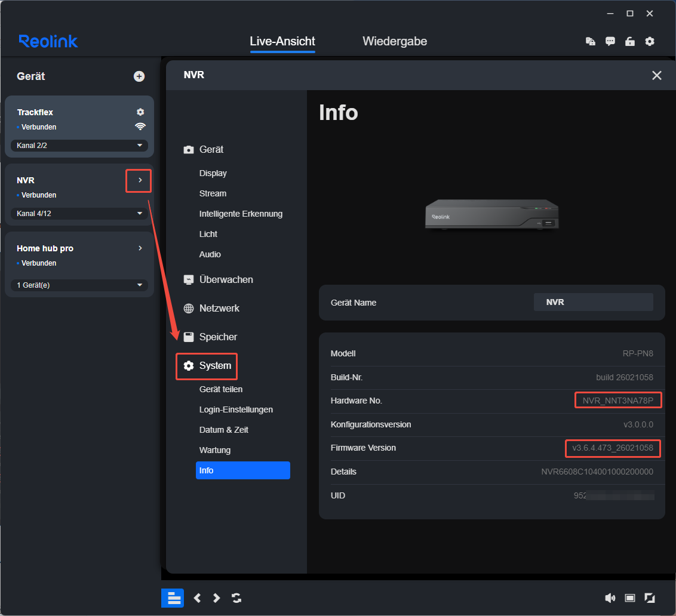
Task: Click model value RP-PN8
Action: [638, 353]
